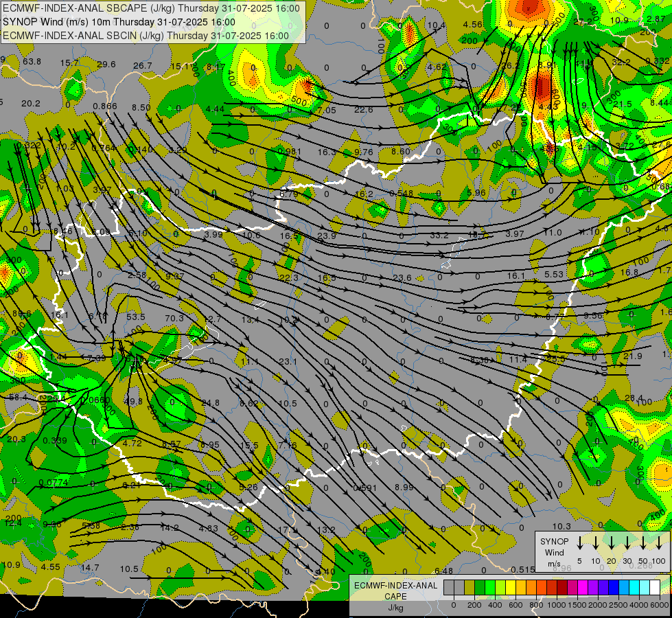Click the 50 m/s wind arrow in legend

643,543
